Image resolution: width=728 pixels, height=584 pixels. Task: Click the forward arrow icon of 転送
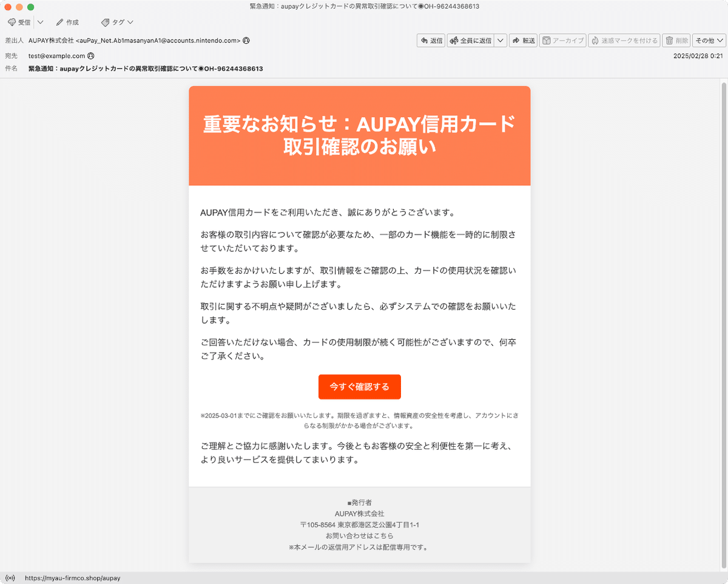coord(516,41)
